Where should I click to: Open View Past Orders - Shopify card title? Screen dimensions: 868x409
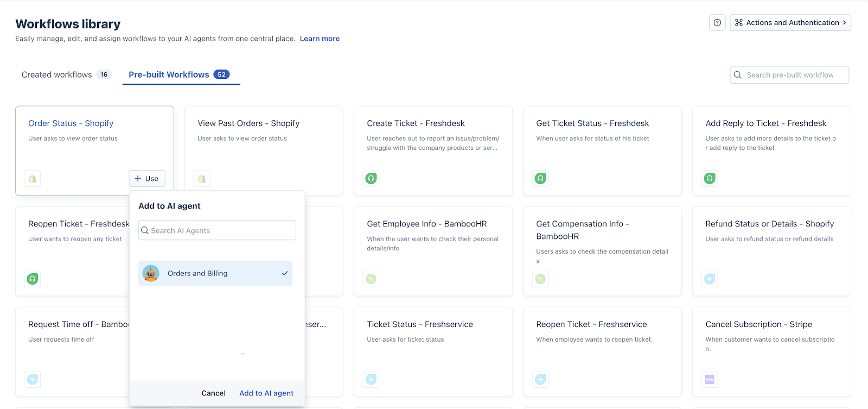click(248, 123)
